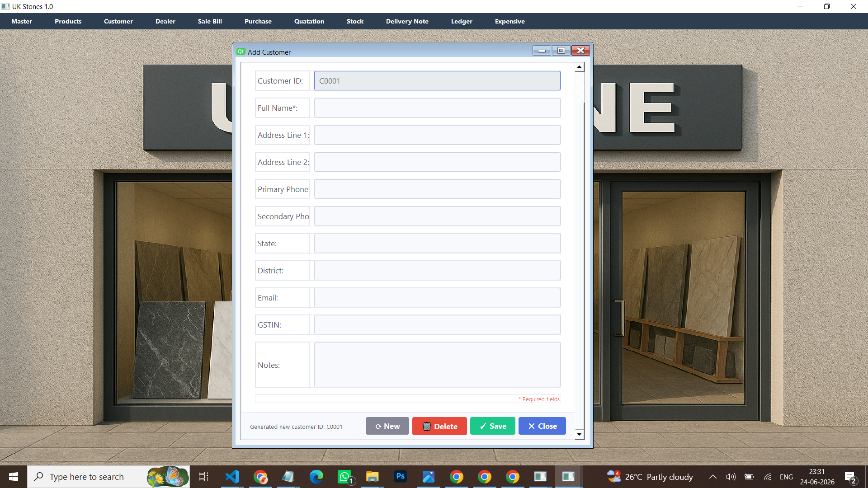Click the dialog scrollbar down arrow
Viewport: 868px width, 488px height.
579,434
